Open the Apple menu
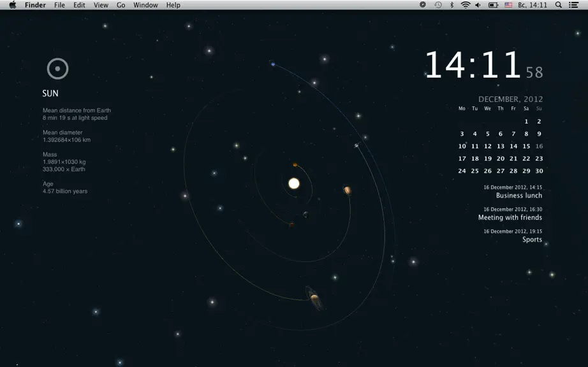This screenshot has height=367, width=588. 13,5
